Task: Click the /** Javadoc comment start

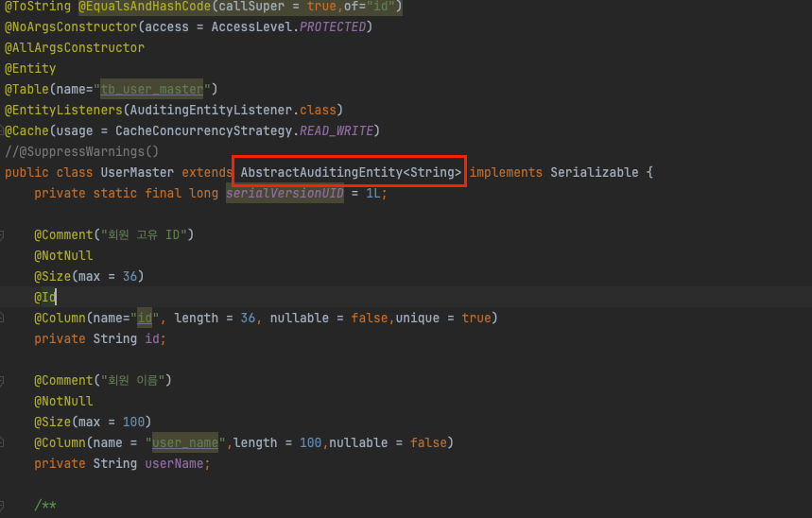Action: [x=45, y=505]
